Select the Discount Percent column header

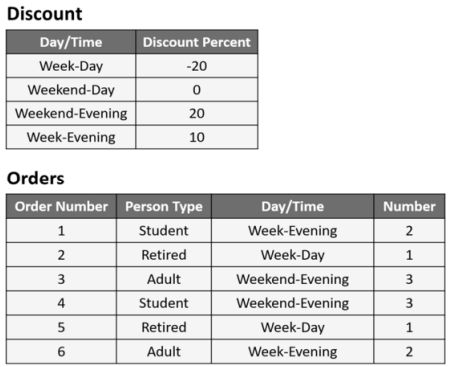pos(197,42)
